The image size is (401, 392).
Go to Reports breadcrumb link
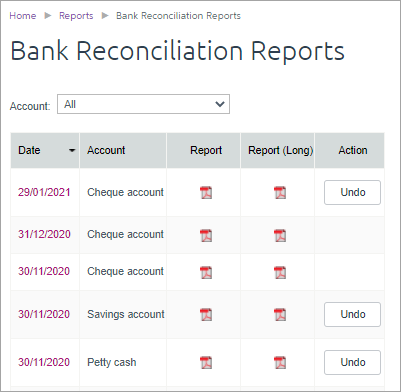[76, 16]
